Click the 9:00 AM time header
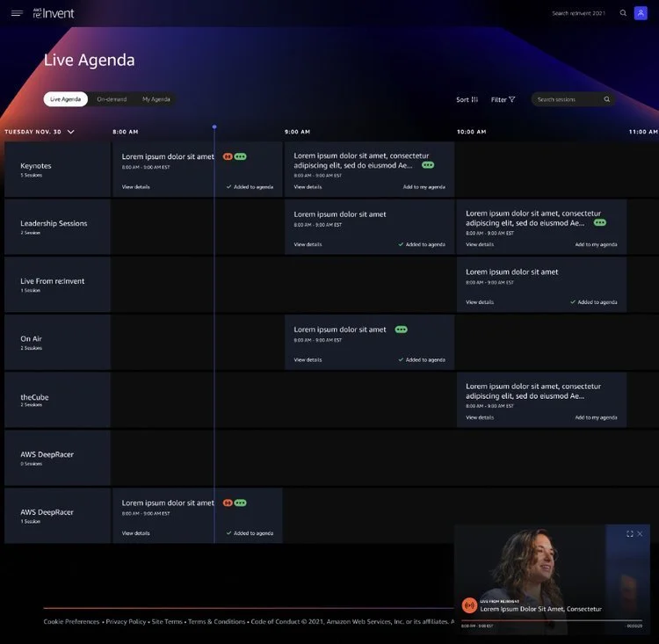 coord(297,132)
